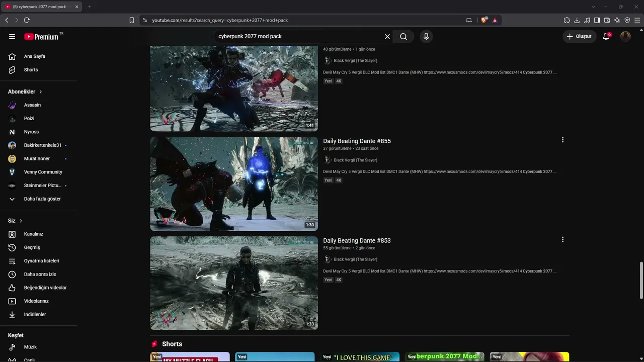Screen dimensions: 644x362
Task: Open the Daily Beating Dante #853 thumbnail
Action: coord(234,283)
